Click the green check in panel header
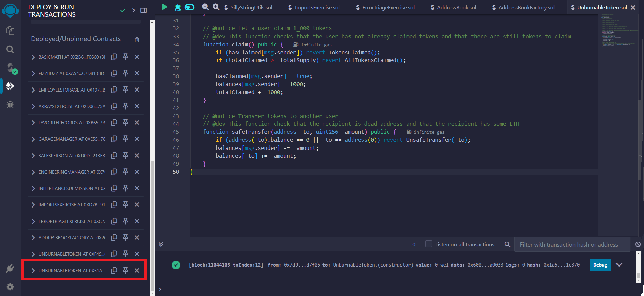The width and height of the screenshot is (644, 296). point(123,10)
